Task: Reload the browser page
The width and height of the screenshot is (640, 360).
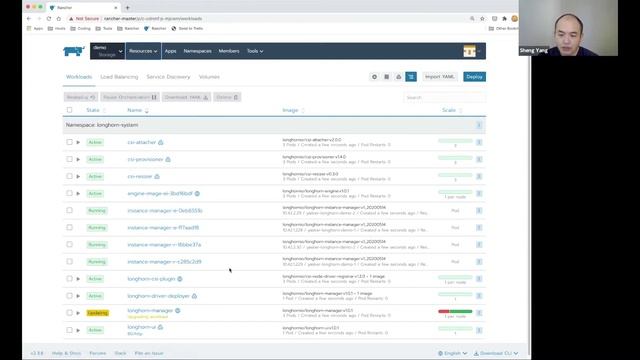Action: click(x=49, y=19)
